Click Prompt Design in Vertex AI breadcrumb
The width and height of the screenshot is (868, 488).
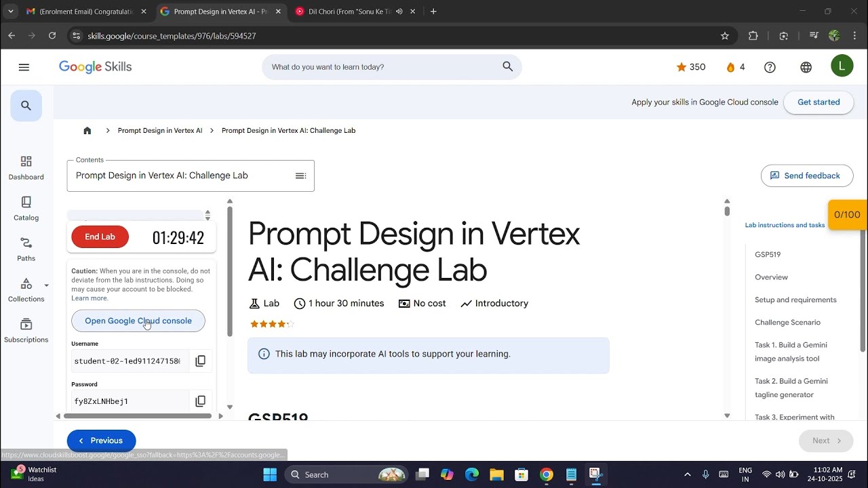(160, 130)
